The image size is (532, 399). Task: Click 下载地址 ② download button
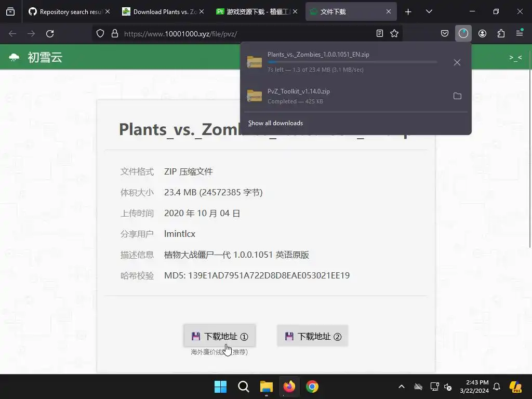coord(312,336)
